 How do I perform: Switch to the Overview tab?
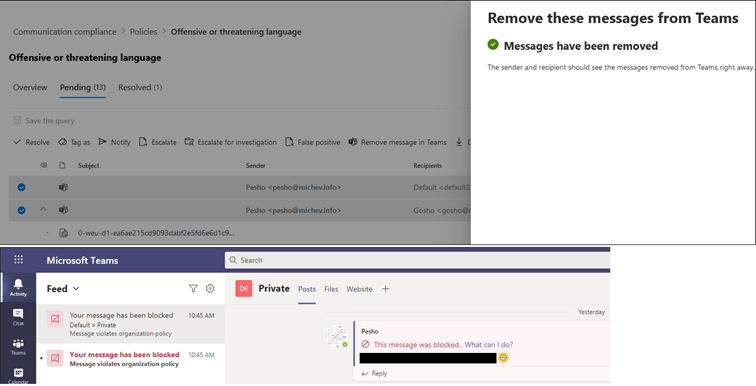[x=30, y=87]
